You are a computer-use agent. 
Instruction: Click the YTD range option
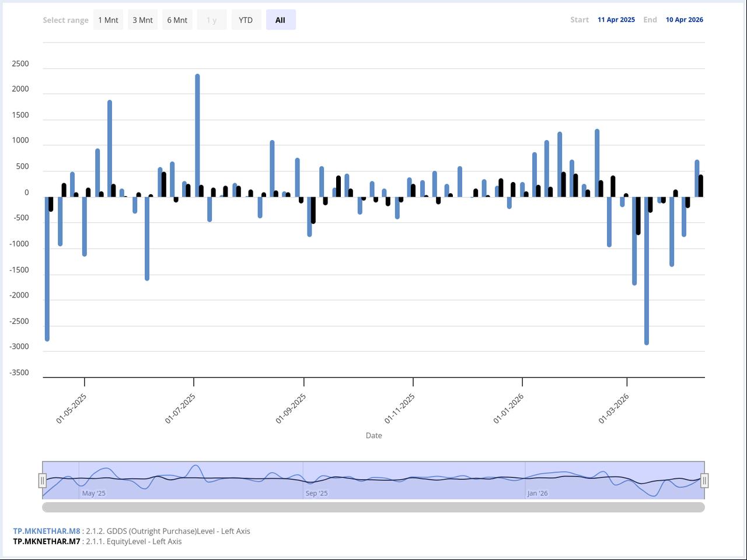[x=246, y=19]
